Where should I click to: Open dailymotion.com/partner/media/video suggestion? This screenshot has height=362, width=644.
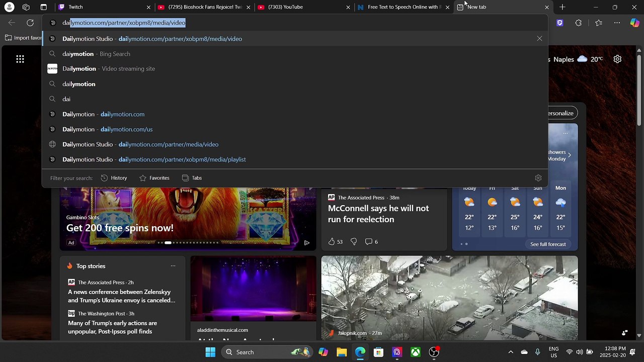[x=295, y=144]
